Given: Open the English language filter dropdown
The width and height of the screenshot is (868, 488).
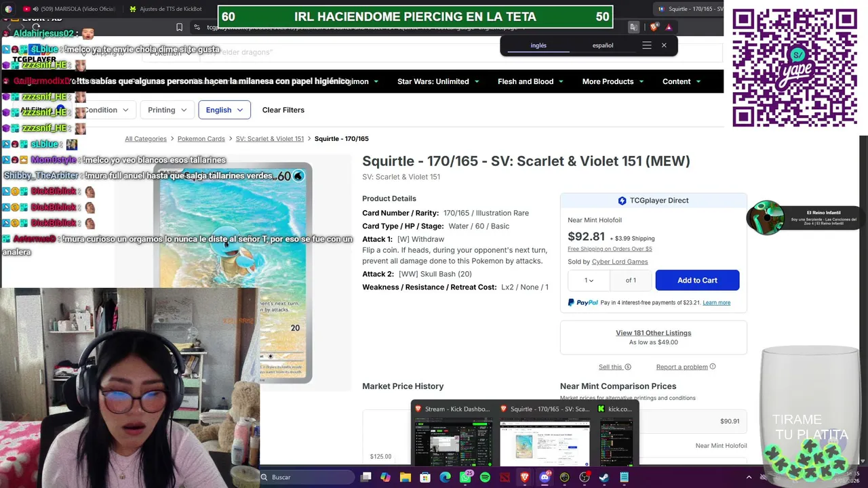Looking at the screenshot, I should (224, 110).
